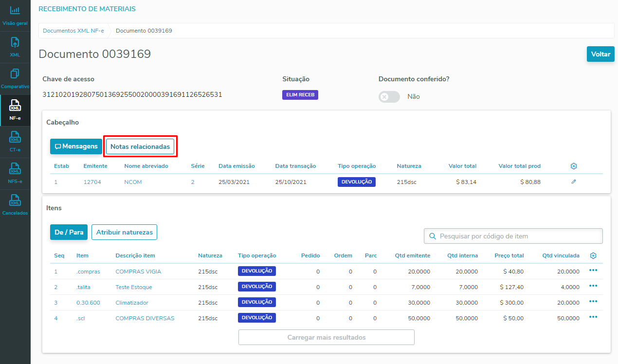Open NCOM nome abreviado link

[133, 182]
